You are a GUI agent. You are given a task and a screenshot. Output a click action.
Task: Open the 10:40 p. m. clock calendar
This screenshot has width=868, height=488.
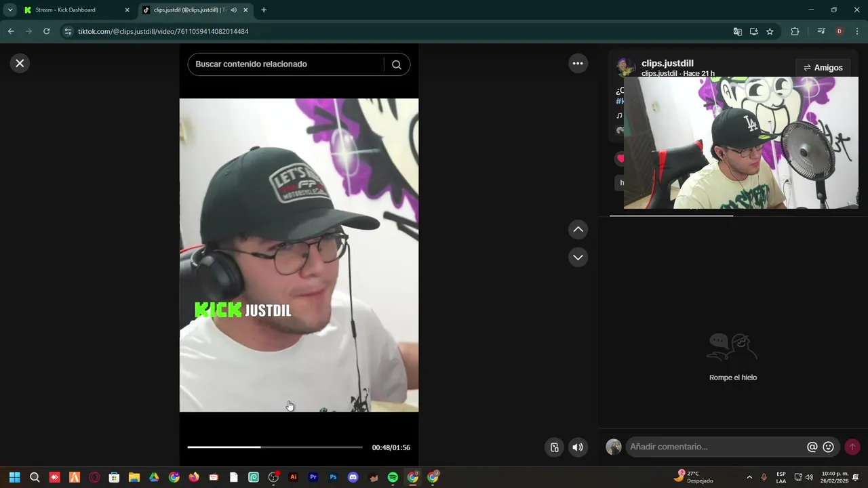(x=834, y=477)
